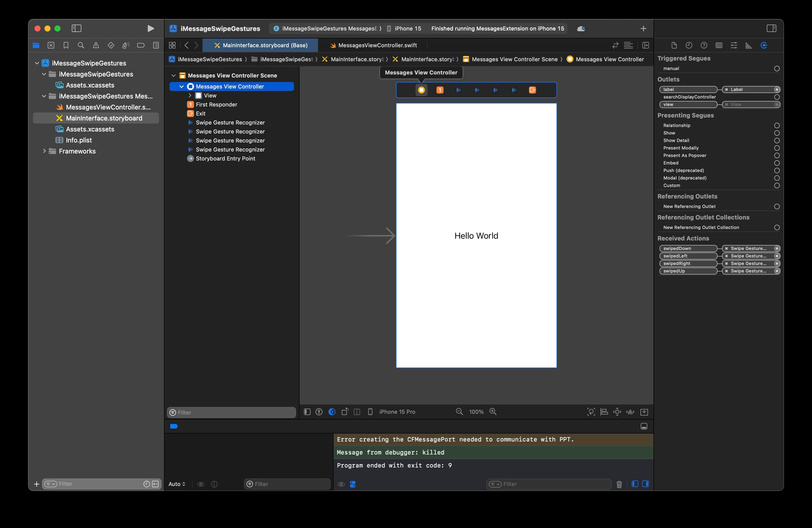This screenshot has width=812, height=528.
Task: Open the Issue navigator warning icon
Action: 96,45
